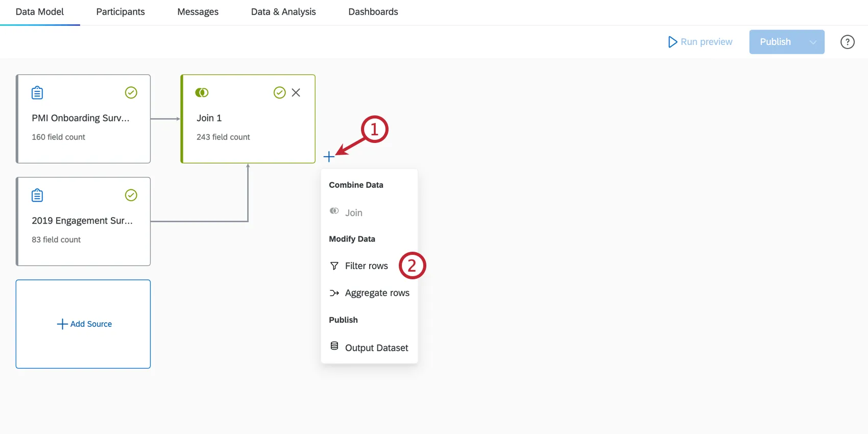Click the Aggregate rows merge icon

(x=334, y=293)
